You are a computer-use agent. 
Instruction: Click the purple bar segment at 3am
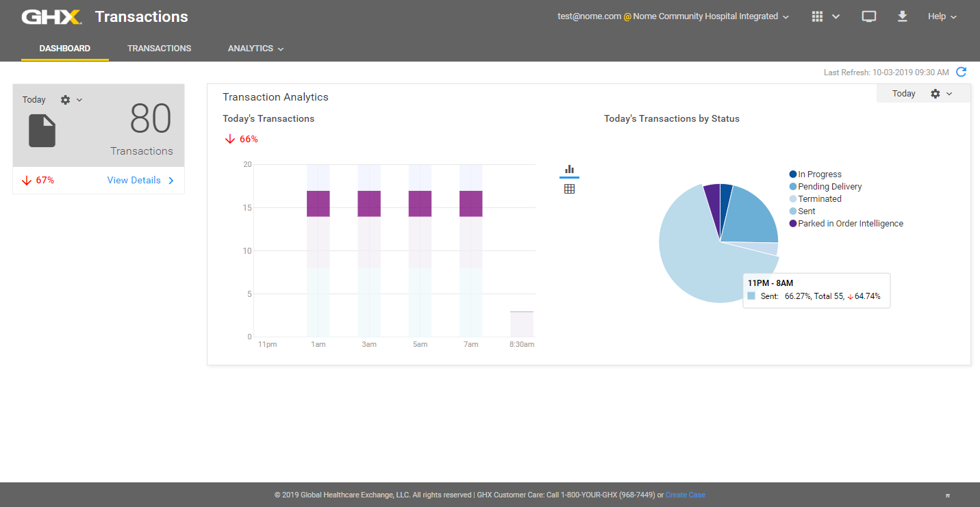tap(369, 204)
